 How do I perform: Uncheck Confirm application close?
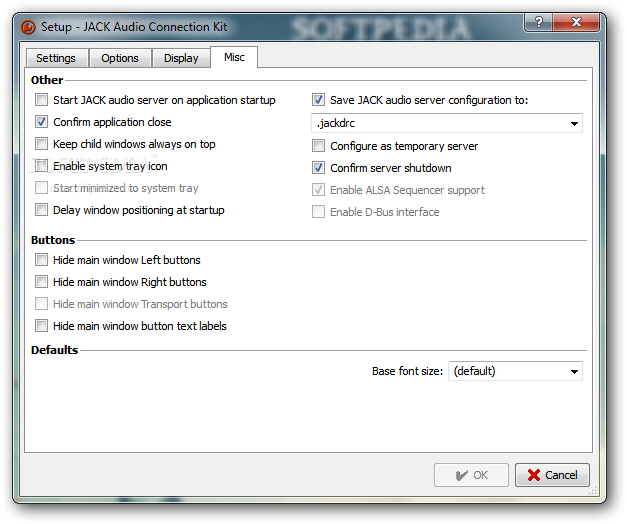click(42, 122)
